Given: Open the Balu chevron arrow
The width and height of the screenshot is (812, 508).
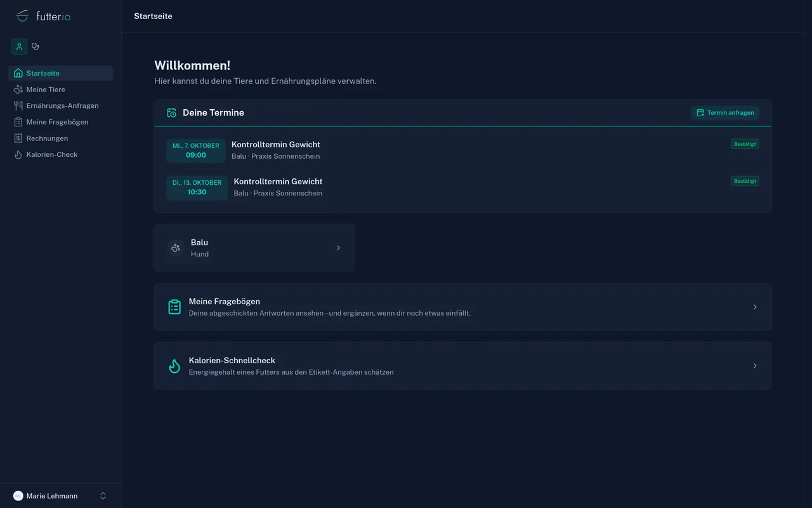Looking at the screenshot, I should click(x=338, y=248).
